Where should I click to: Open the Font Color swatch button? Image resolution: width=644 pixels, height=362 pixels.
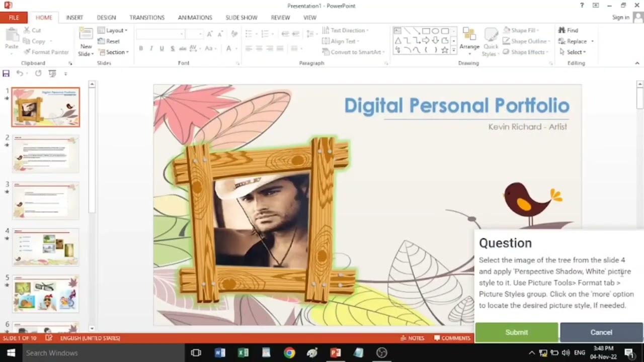(229, 48)
